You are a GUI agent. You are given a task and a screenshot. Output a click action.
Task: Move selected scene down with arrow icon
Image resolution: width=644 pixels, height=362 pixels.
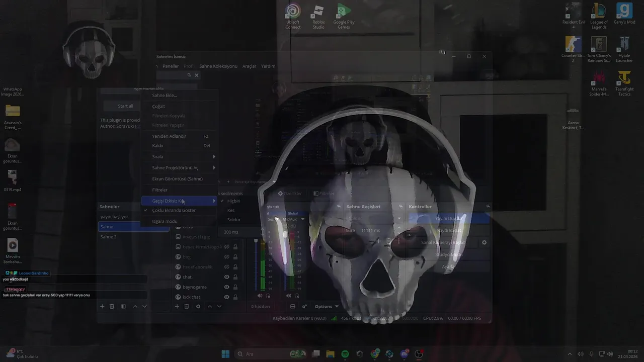tap(144, 306)
